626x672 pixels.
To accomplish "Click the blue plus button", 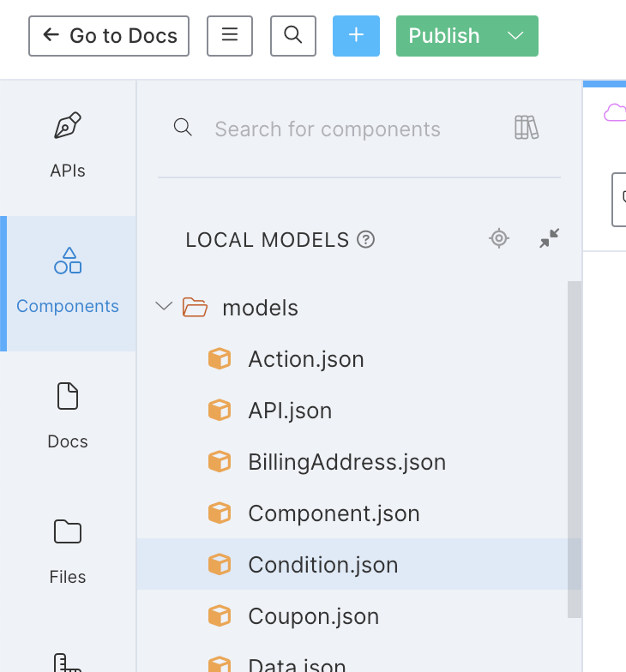I will click(356, 35).
